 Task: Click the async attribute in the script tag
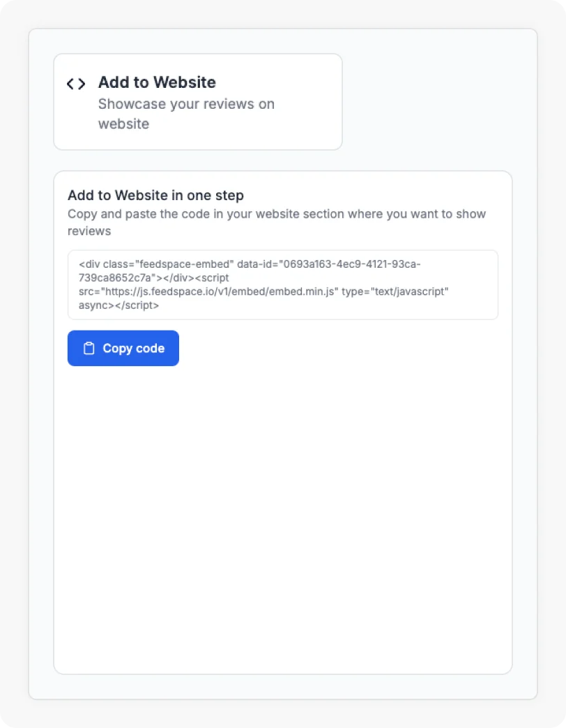[x=93, y=305]
